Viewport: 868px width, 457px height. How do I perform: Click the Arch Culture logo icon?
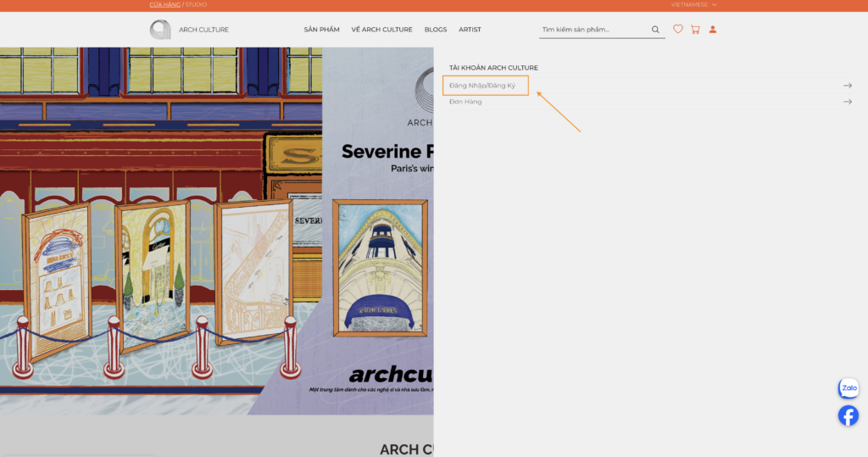click(x=160, y=30)
